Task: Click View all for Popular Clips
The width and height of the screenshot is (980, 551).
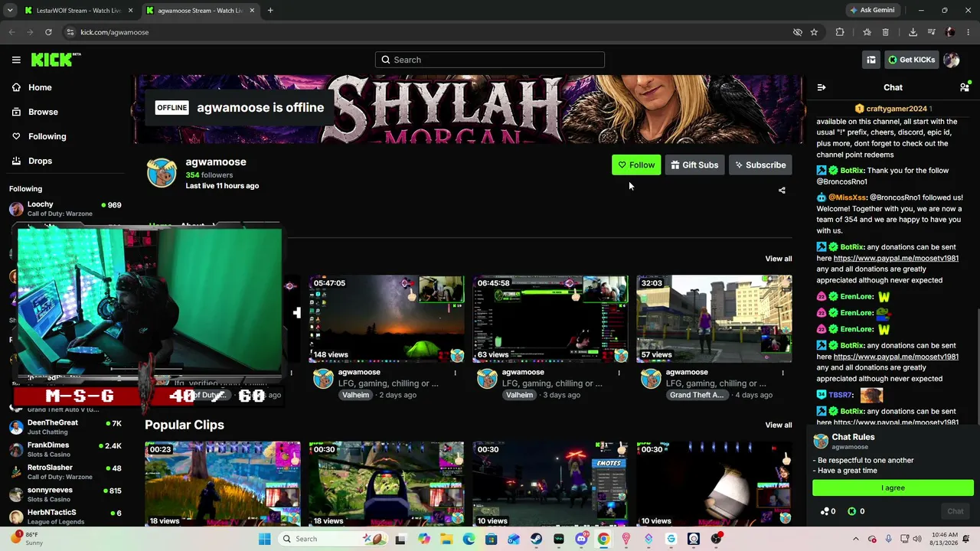Action: point(778,425)
